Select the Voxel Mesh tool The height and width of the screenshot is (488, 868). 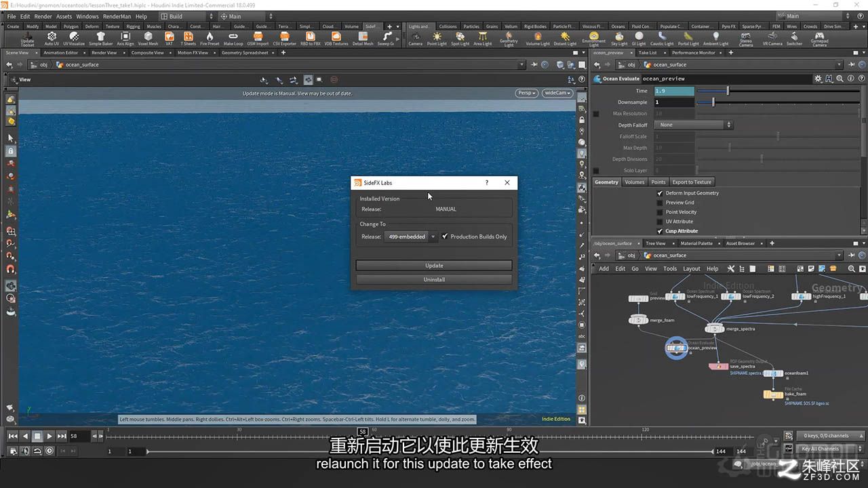pyautogui.click(x=148, y=39)
